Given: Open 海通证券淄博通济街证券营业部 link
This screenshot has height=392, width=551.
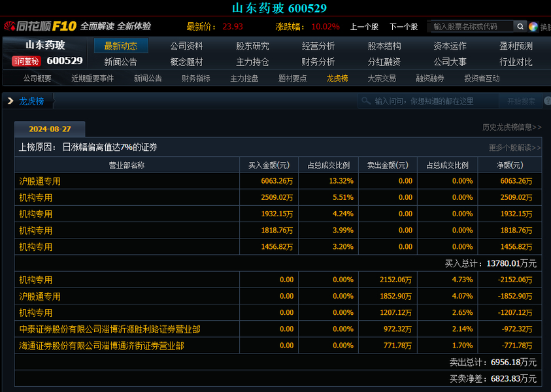Looking at the screenshot, I should (101, 346).
